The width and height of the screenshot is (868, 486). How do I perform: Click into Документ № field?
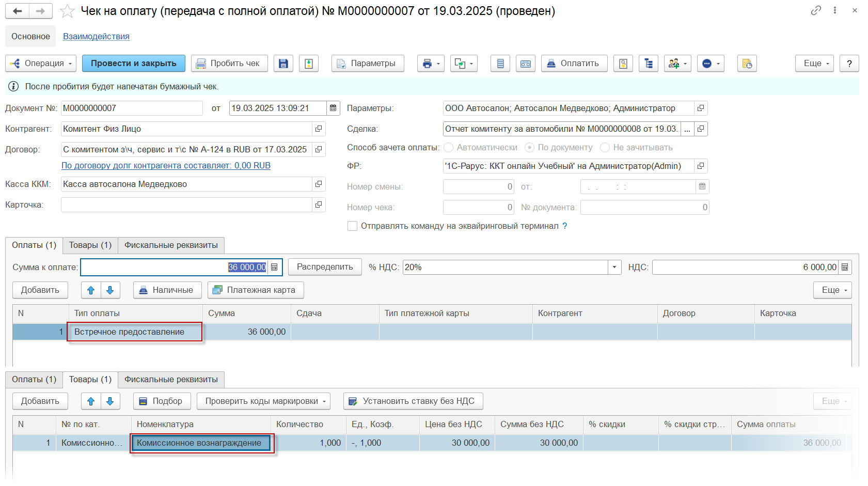pyautogui.click(x=132, y=108)
